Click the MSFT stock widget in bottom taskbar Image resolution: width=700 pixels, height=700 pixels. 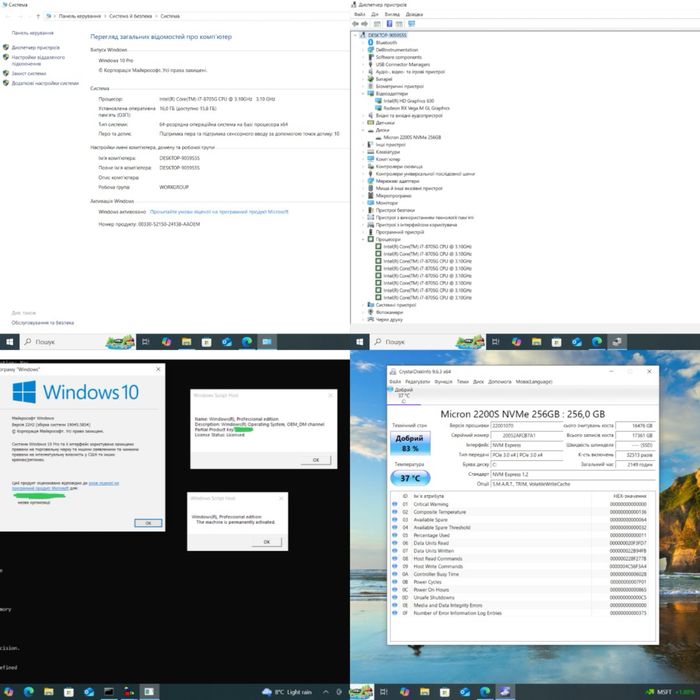[671, 692]
